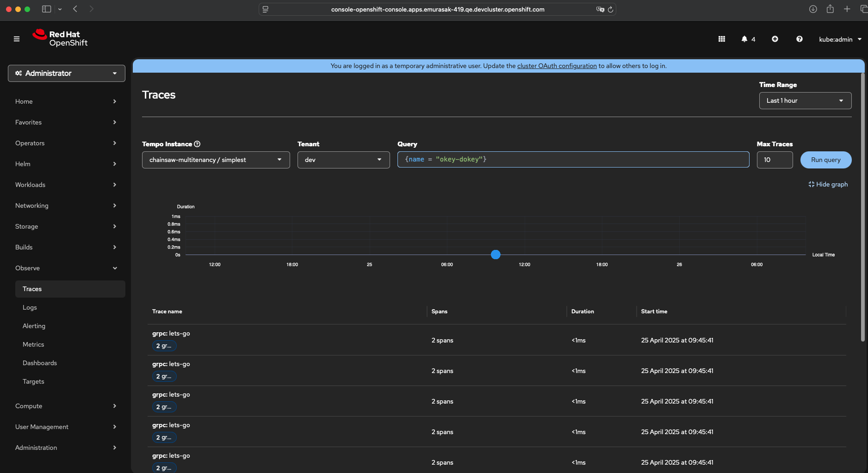The height and width of the screenshot is (473, 868).
Task: Open Dashboards under Observe
Action: [40, 363]
